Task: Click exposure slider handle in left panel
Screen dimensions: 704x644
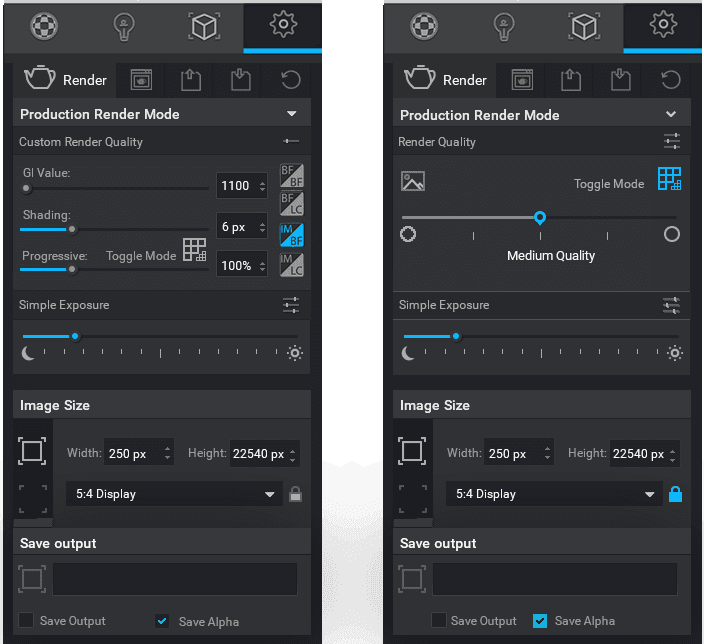Action: pyautogui.click(x=75, y=336)
